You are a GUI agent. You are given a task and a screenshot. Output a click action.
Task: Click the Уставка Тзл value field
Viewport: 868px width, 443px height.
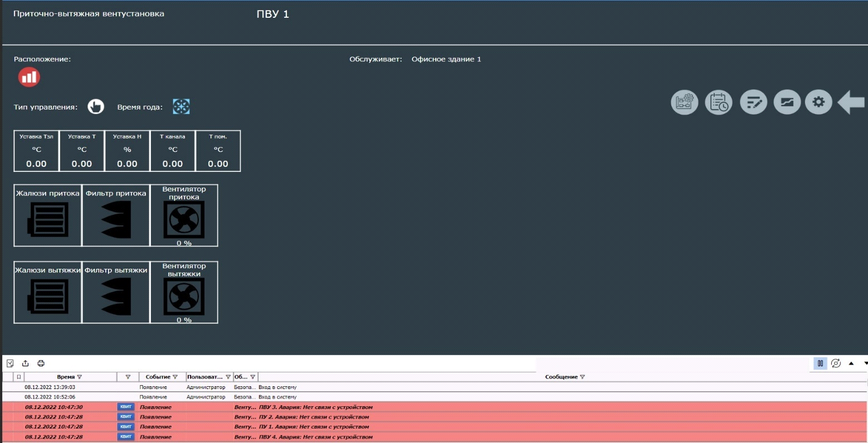pos(36,163)
